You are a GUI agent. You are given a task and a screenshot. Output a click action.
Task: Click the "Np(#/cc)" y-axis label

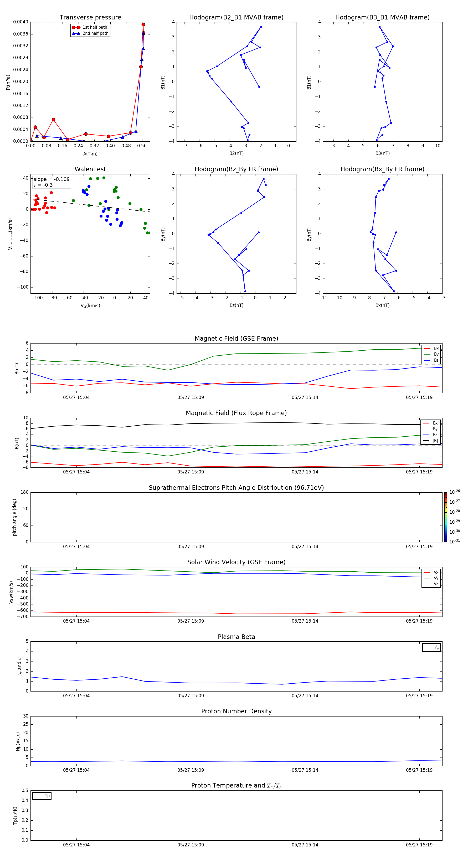pyautogui.click(x=18, y=741)
